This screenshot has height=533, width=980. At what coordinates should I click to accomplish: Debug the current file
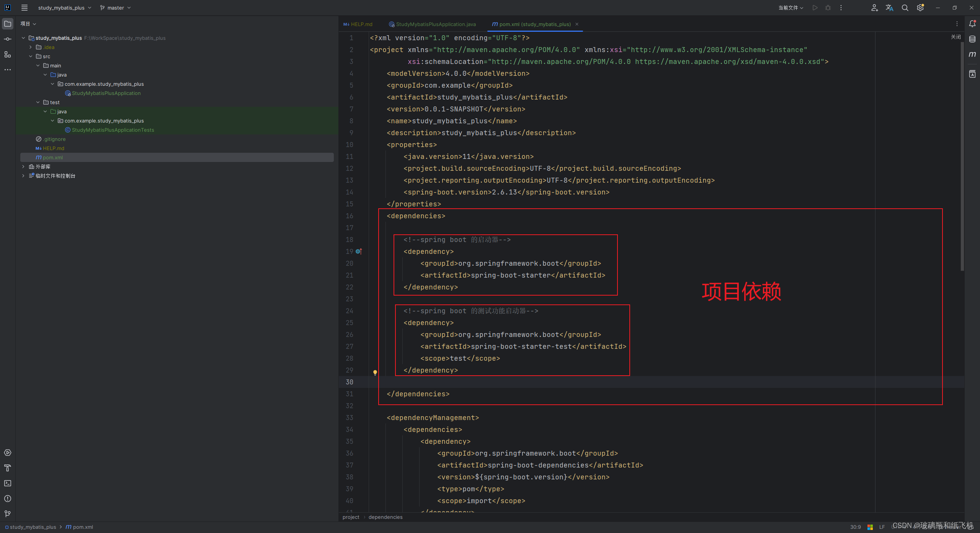click(828, 8)
